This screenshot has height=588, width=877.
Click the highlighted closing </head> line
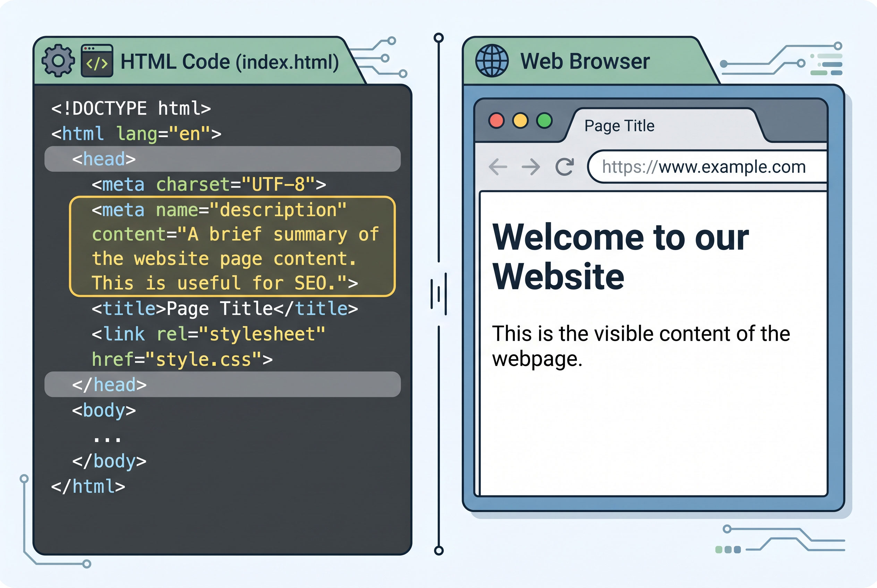222,384
